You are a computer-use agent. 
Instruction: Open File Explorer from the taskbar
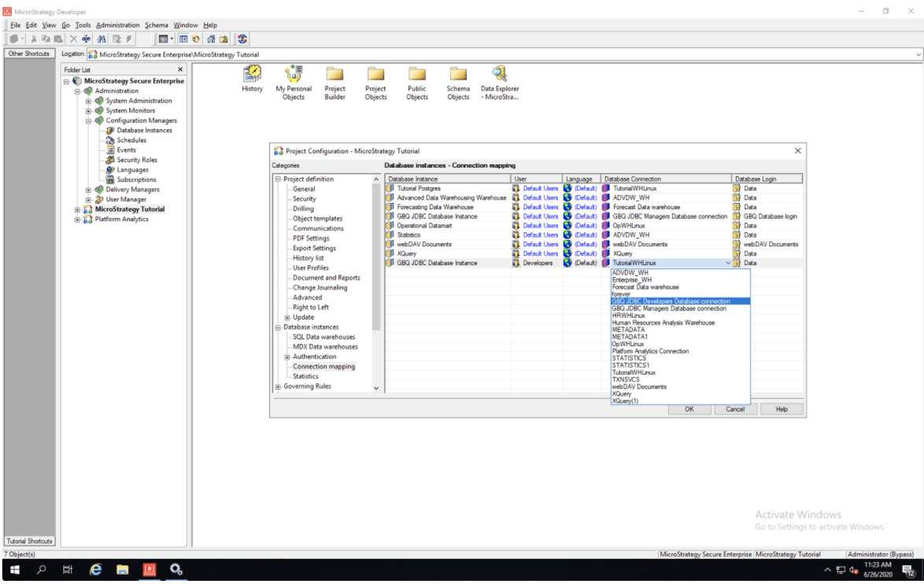pyautogui.click(x=123, y=570)
